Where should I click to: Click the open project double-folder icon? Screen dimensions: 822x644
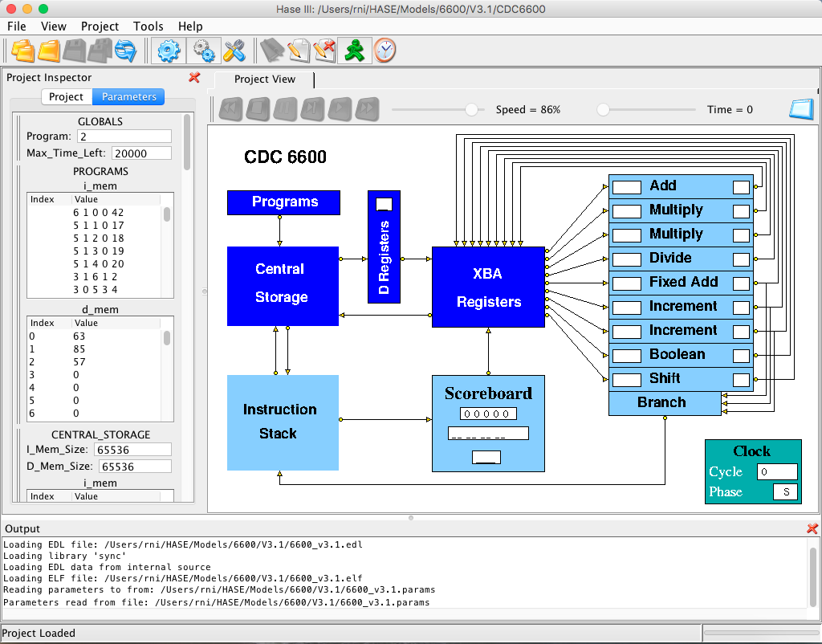coord(22,51)
